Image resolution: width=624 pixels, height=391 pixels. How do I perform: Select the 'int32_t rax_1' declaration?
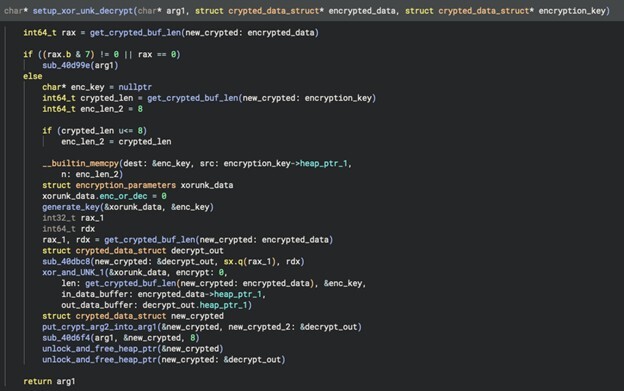coord(73,218)
